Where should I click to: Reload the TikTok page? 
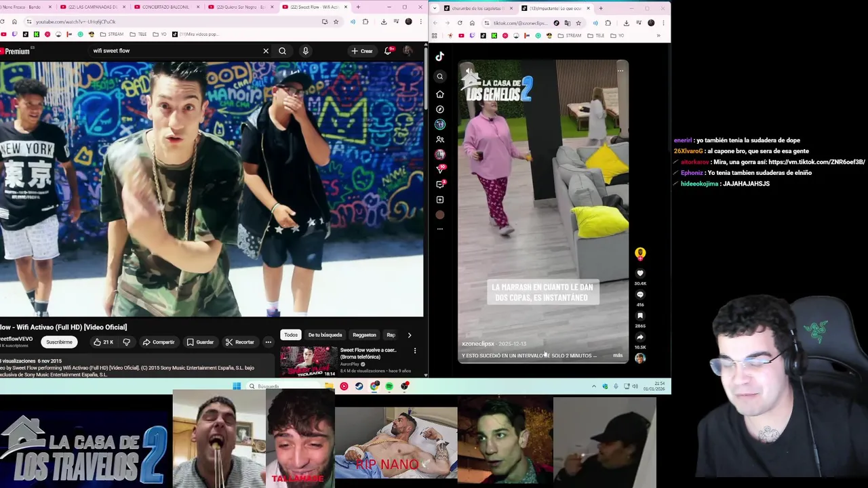click(x=460, y=23)
